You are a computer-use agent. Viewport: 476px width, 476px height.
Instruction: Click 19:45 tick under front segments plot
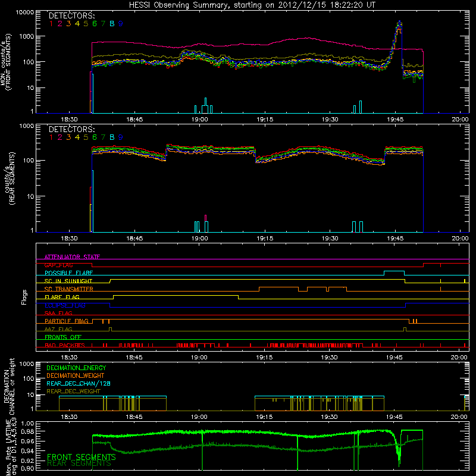point(395,120)
